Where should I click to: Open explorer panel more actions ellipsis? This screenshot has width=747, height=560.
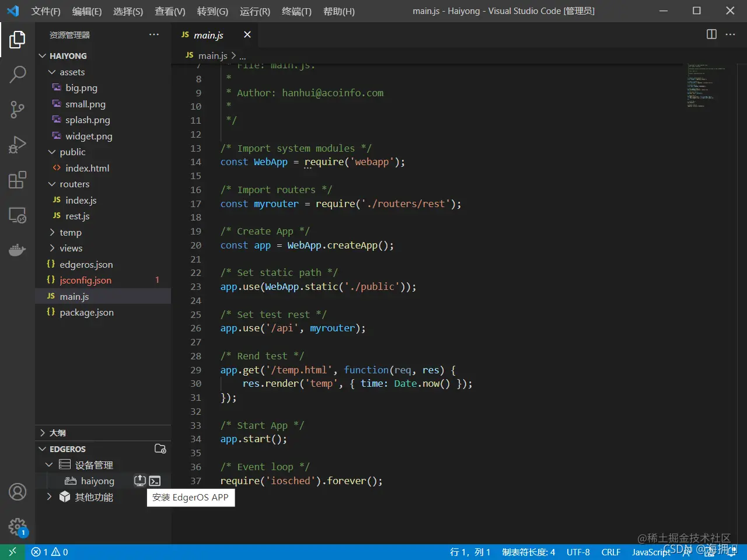click(153, 34)
